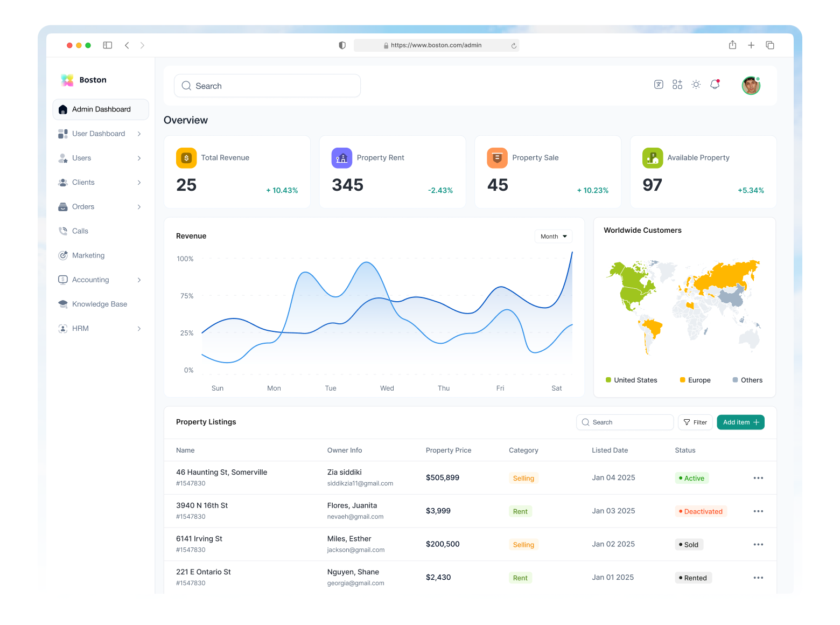Viewport: 840px width, 625px height.
Task: Expand the User Dashboard submenu
Action: click(x=139, y=134)
